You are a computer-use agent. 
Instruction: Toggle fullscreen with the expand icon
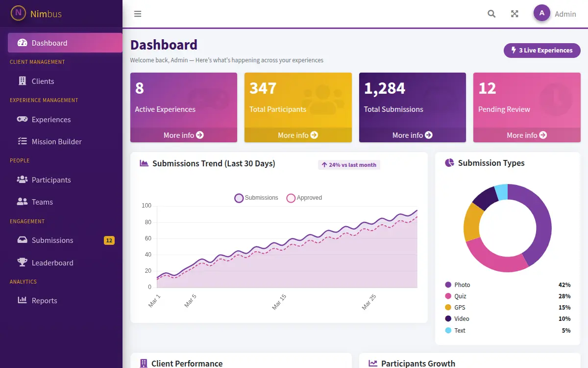pyautogui.click(x=514, y=14)
